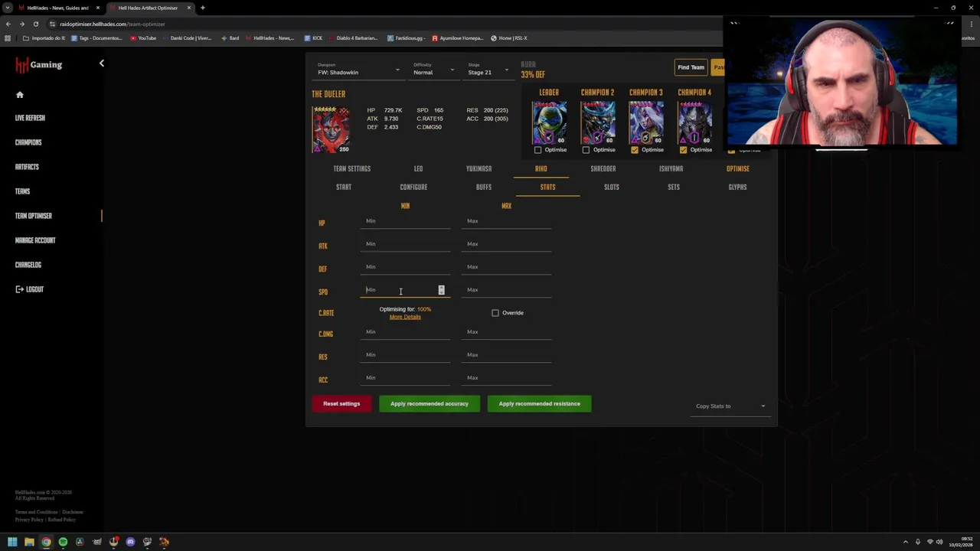The image size is (980, 551).
Task: Open KICK bookmark
Action: 313,38
